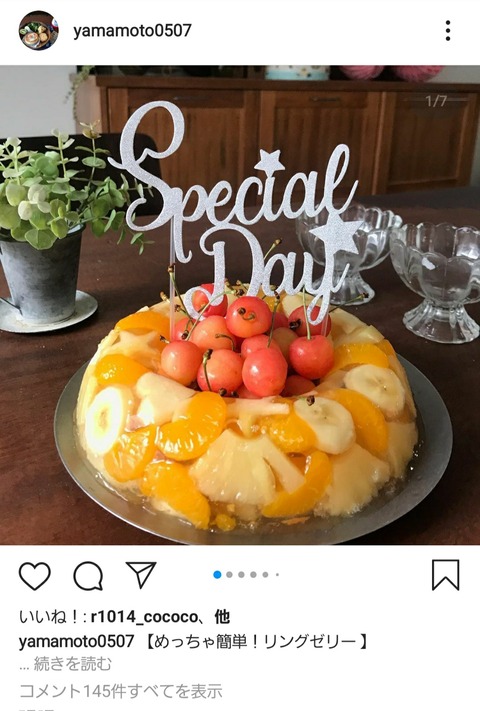Jump to fourth carousel dot
The image size is (480, 711).
coord(253,575)
